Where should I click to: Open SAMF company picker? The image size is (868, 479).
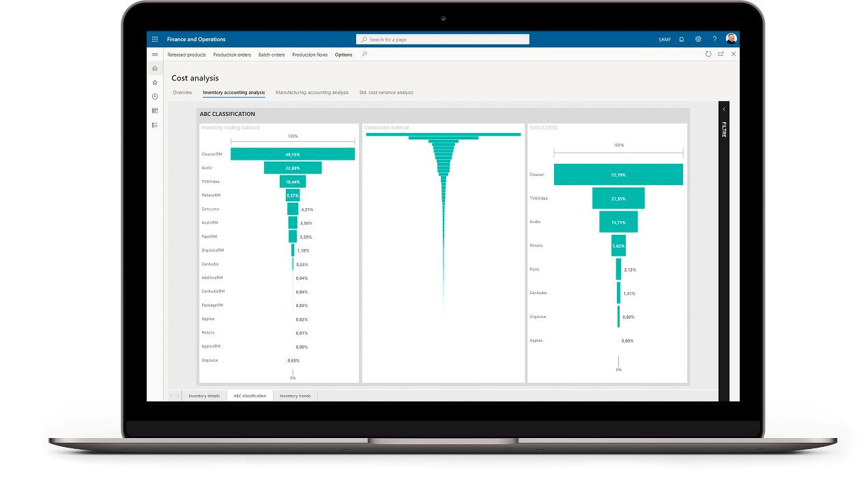coord(665,40)
